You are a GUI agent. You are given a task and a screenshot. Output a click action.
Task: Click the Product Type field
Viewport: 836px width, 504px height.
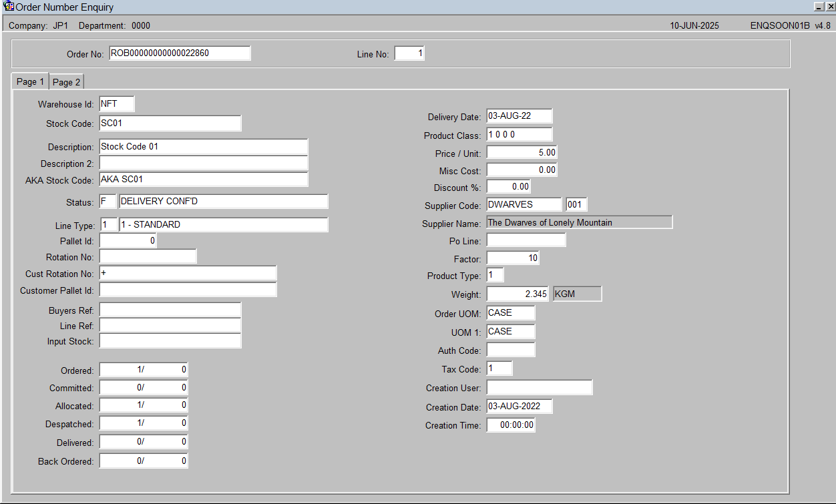(x=495, y=275)
